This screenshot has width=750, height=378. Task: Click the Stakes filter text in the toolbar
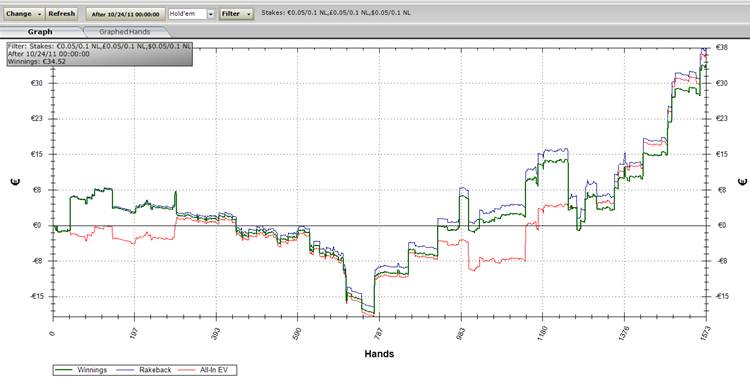(336, 13)
